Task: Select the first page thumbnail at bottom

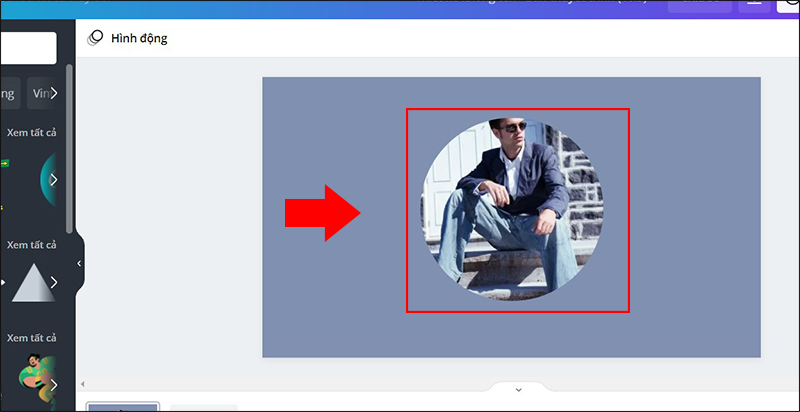Action: point(122,407)
